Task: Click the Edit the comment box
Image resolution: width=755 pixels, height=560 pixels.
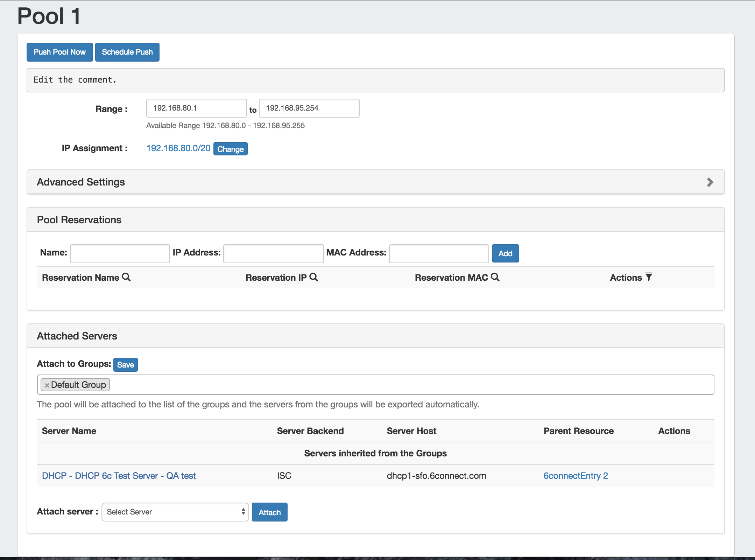Action: (x=375, y=80)
